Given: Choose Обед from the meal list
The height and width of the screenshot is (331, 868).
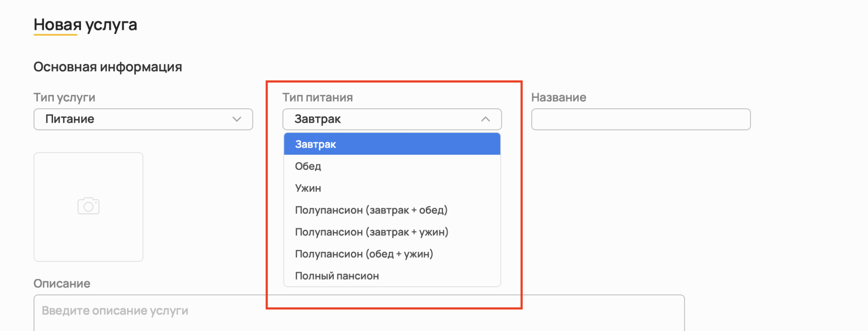Looking at the screenshot, I should [308, 166].
